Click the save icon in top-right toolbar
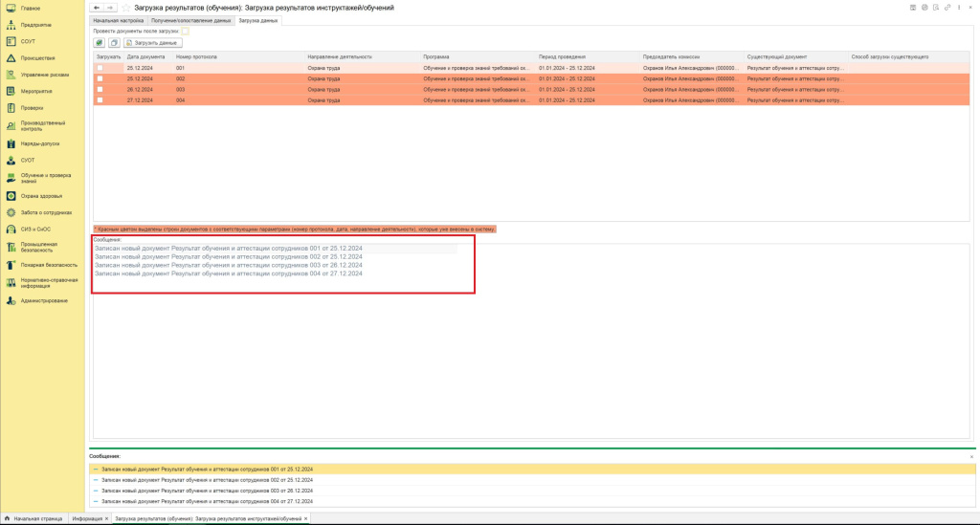Screen dimensions: 980x525 tap(913, 8)
